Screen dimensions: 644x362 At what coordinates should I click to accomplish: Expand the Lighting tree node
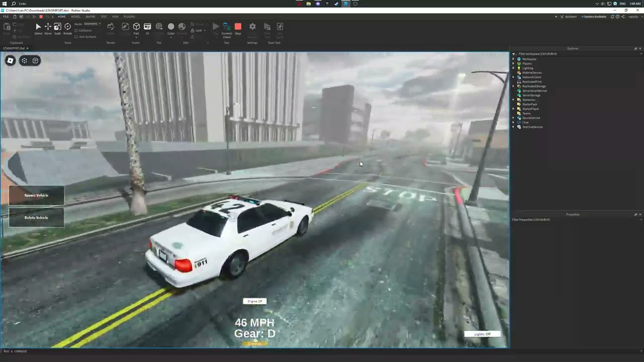click(x=514, y=68)
